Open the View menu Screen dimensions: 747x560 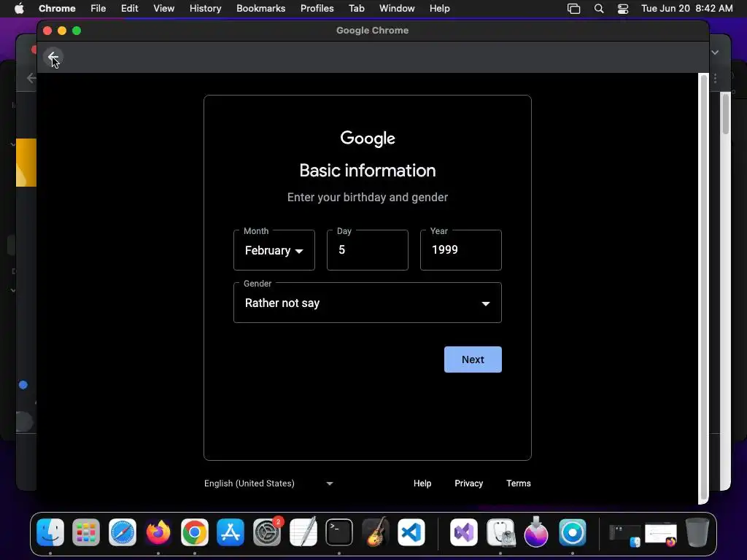pos(164,9)
